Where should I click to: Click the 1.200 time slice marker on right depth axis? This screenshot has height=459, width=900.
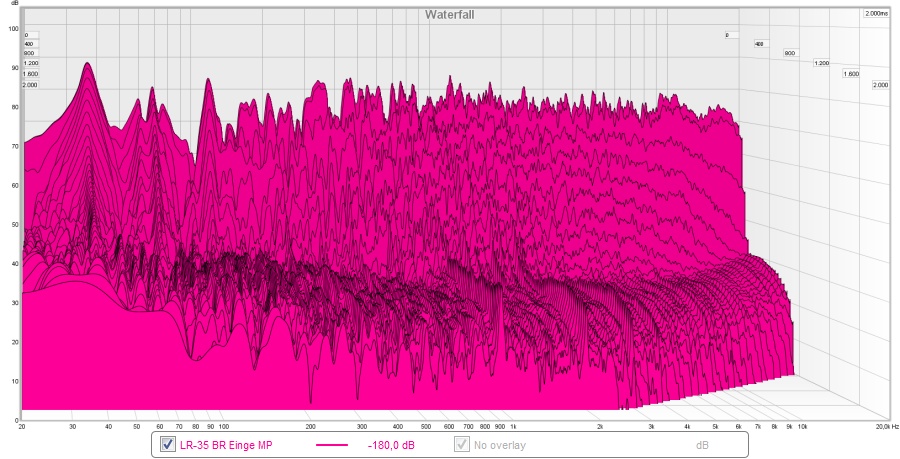pos(821,63)
